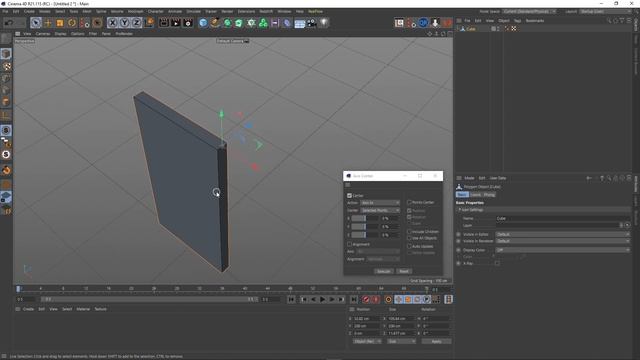
Task: Open Display Color dropdown
Action: (563, 250)
